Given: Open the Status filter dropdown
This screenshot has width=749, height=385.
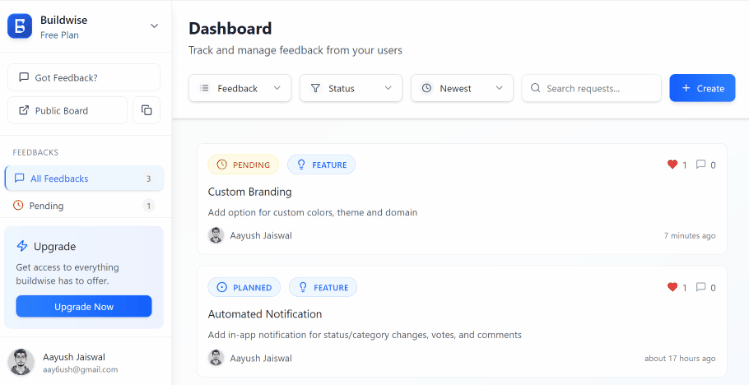Looking at the screenshot, I should (x=351, y=88).
